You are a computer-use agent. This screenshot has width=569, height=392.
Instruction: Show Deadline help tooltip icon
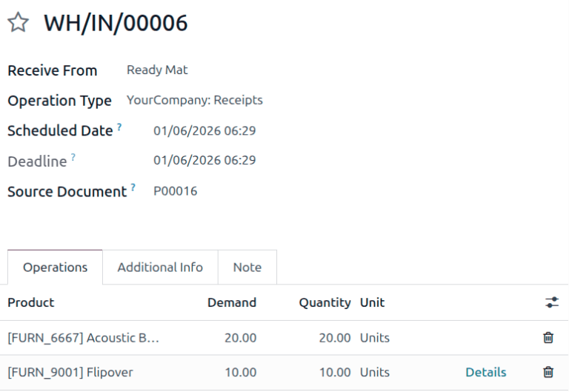pyautogui.click(x=73, y=158)
